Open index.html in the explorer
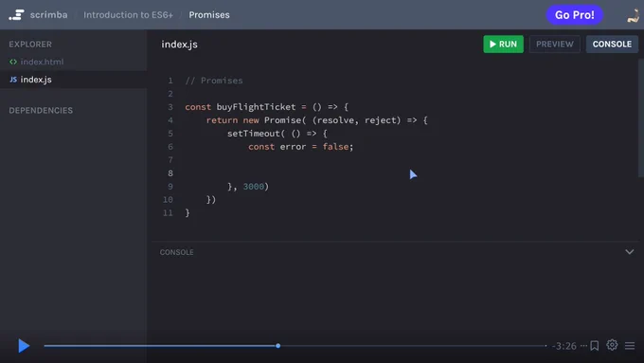644x363 pixels. (42, 62)
